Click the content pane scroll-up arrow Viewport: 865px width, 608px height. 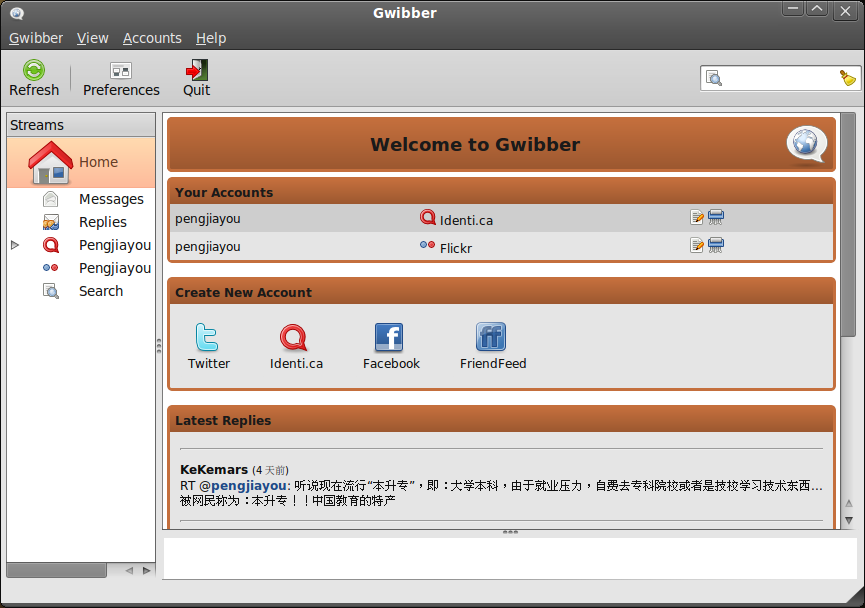tap(848, 503)
